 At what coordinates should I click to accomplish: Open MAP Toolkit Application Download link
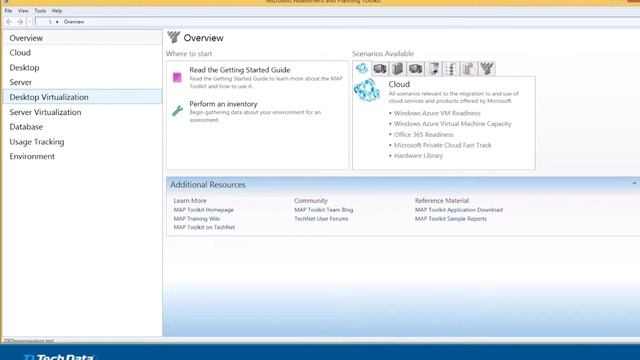(459, 210)
